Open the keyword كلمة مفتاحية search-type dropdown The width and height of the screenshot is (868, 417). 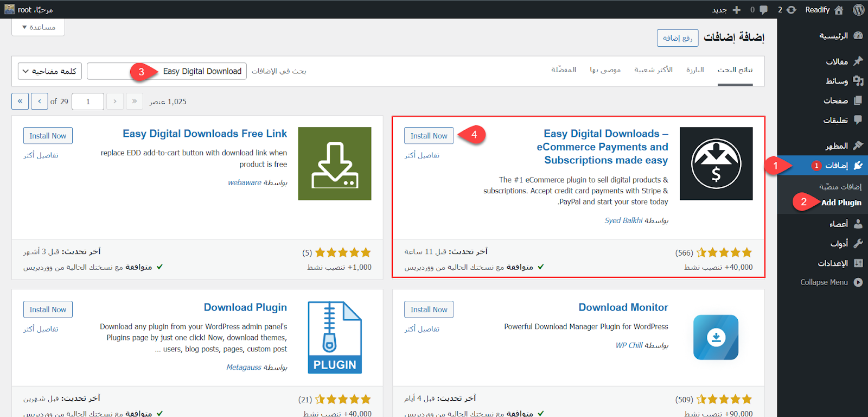50,71
